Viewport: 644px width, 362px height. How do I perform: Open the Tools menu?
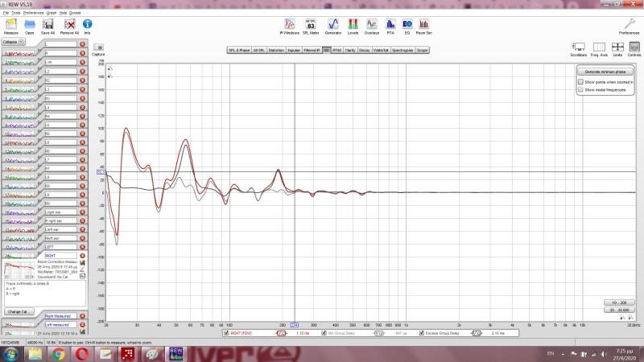click(x=16, y=14)
